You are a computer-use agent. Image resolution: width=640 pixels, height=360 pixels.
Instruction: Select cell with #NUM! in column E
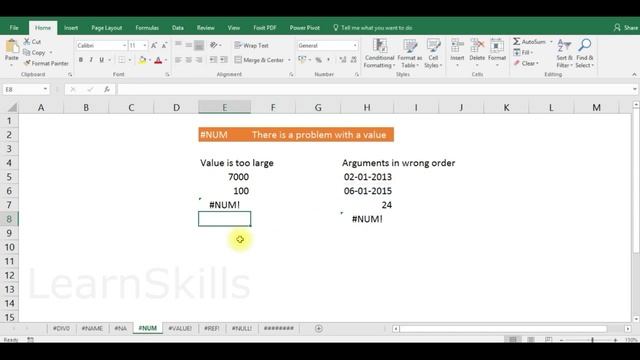coord(224,205)
